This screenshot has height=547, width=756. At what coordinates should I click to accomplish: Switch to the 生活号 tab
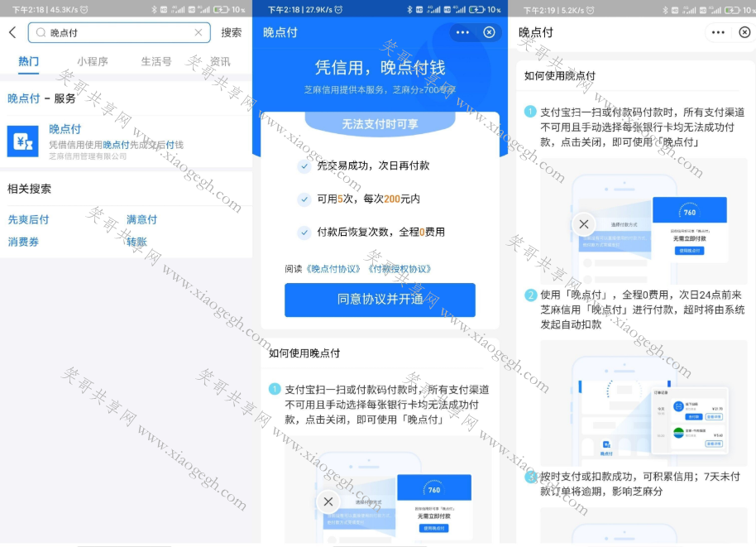[156, 61]
